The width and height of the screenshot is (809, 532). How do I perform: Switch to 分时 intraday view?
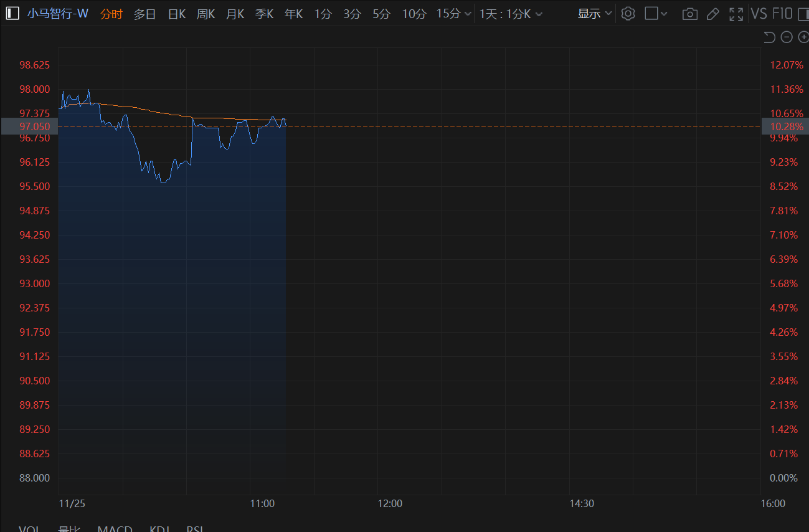(x=111, y=14)
